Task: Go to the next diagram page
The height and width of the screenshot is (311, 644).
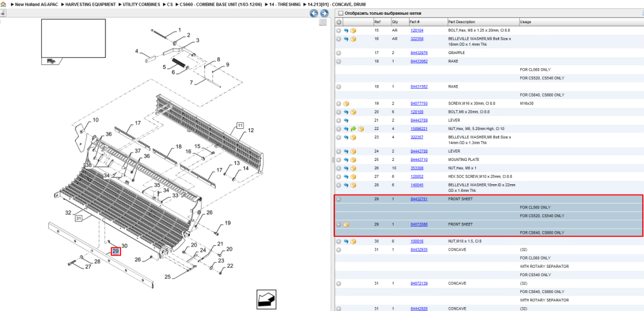Action: 324,14
